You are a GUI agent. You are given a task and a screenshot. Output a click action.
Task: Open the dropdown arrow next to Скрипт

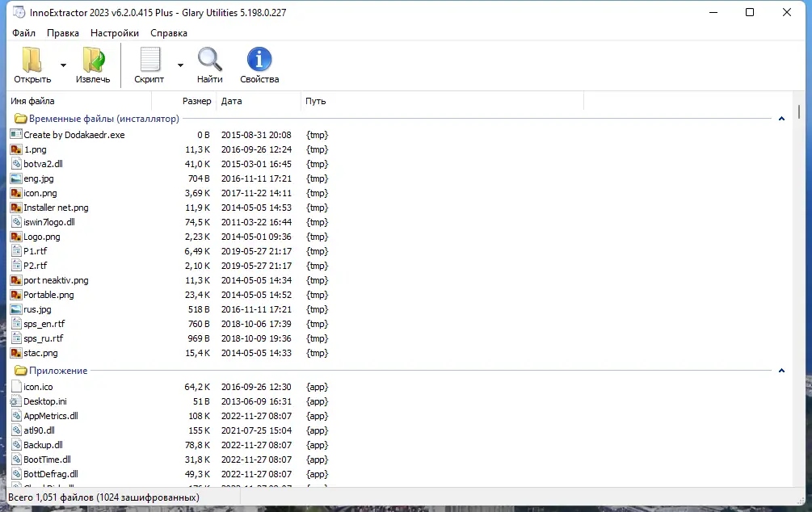180,65
